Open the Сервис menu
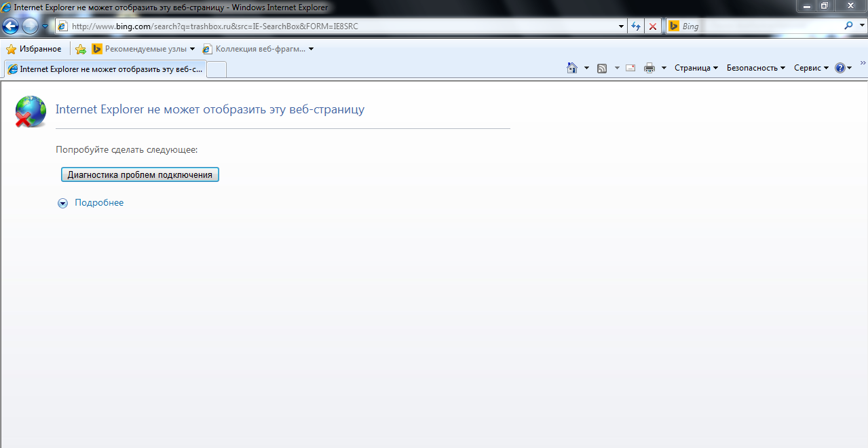Image resolution: width=868 pixels, height=448 pixels. tap(811, 68)
